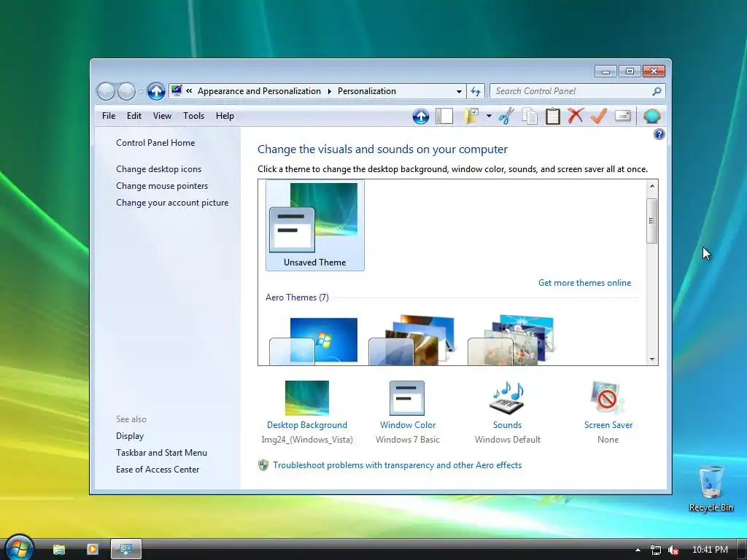Image resolution: width=747 pixels, height=560 pixels.
Task: Click the Personalization taskbar button
Action: coord(126,550)
